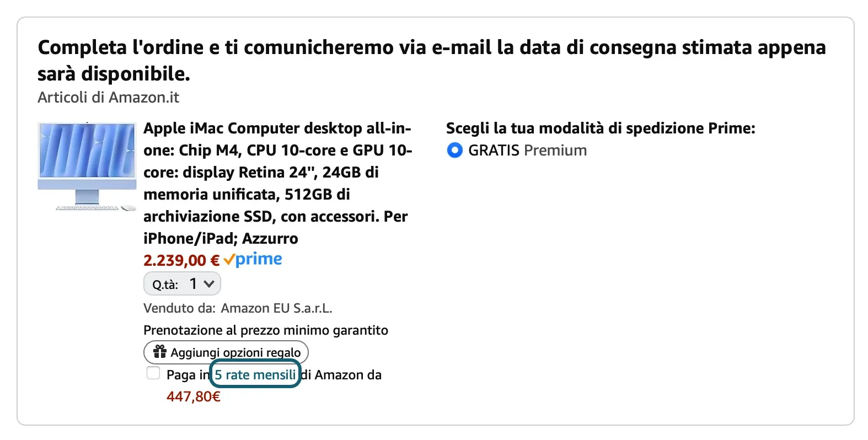Click the Prime badge next to the price

tap(254, 259)
